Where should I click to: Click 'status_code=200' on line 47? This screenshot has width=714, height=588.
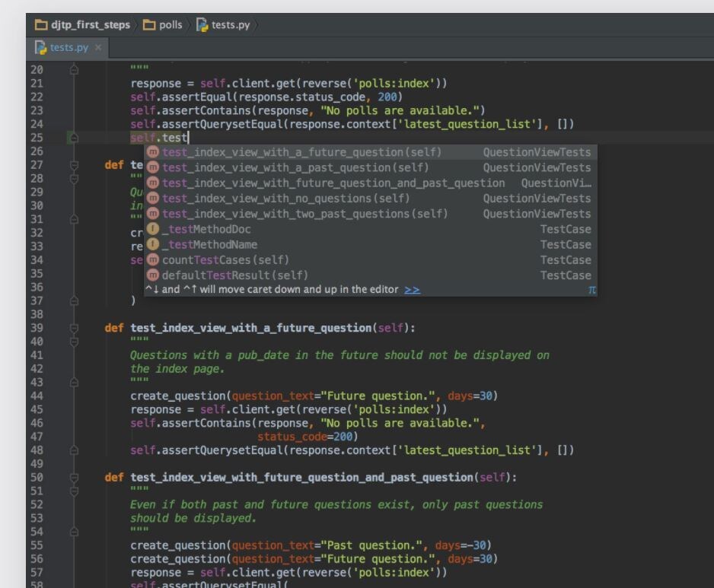pyautogui.click(x=305, y=437)
